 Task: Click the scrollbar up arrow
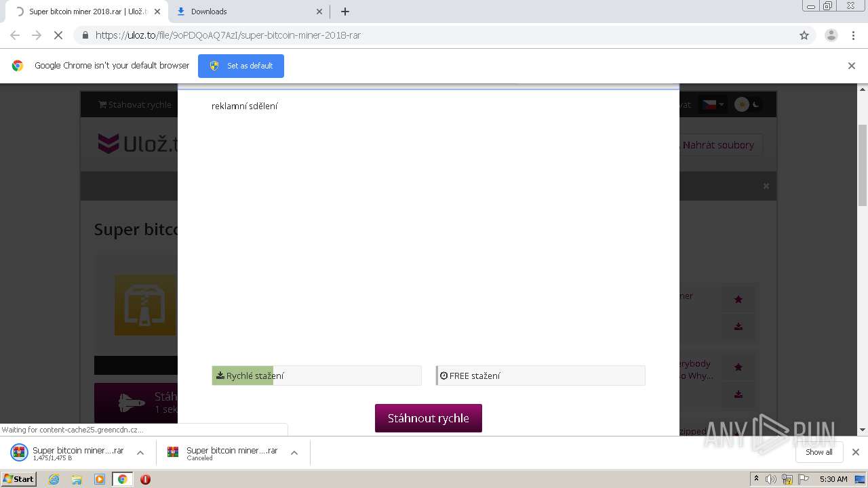(863, 89)
